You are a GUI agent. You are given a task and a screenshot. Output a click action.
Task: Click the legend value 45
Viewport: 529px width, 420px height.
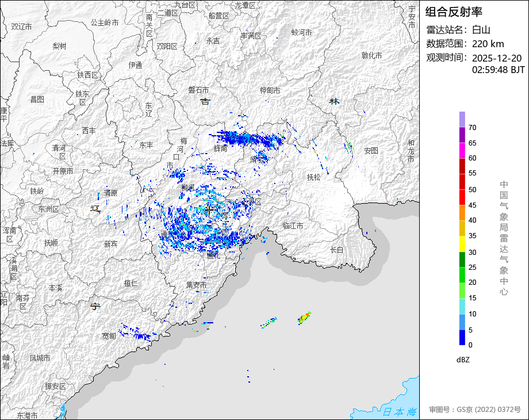472,205
